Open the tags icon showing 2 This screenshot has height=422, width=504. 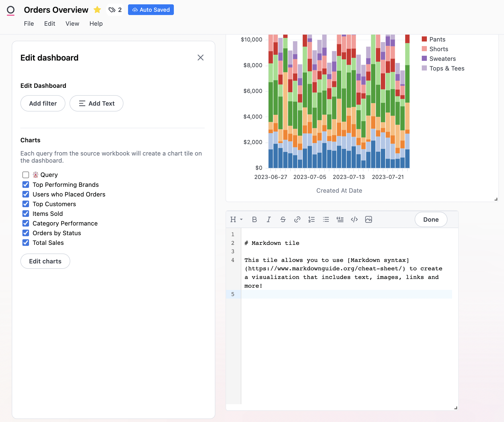point(115,10)
